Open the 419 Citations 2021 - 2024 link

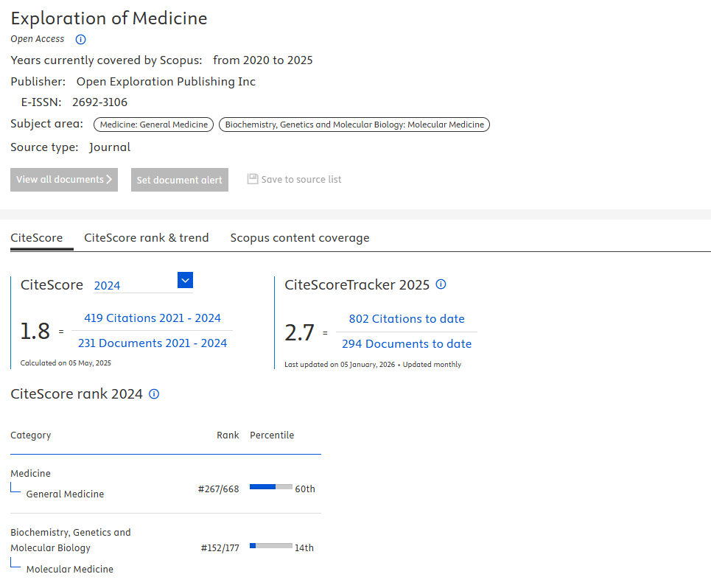click(153, 318)
